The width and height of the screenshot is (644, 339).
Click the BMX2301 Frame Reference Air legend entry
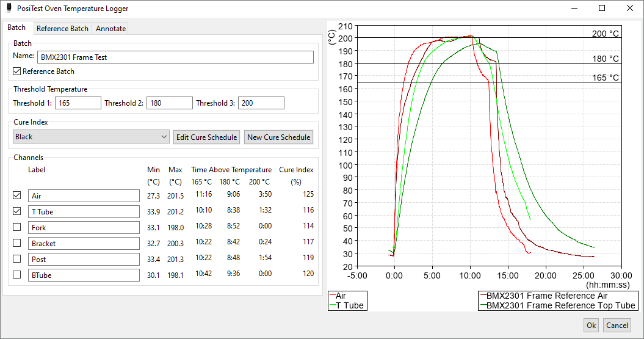543,296
